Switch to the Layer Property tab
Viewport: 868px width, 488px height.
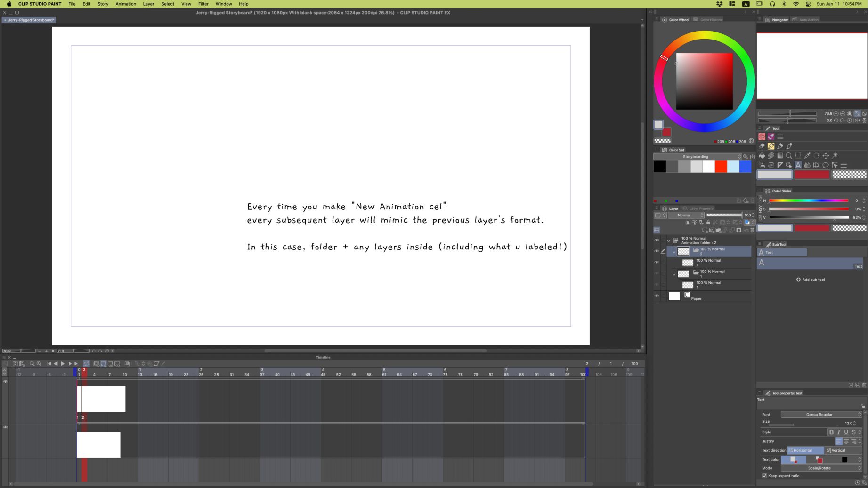click(698, 208)
